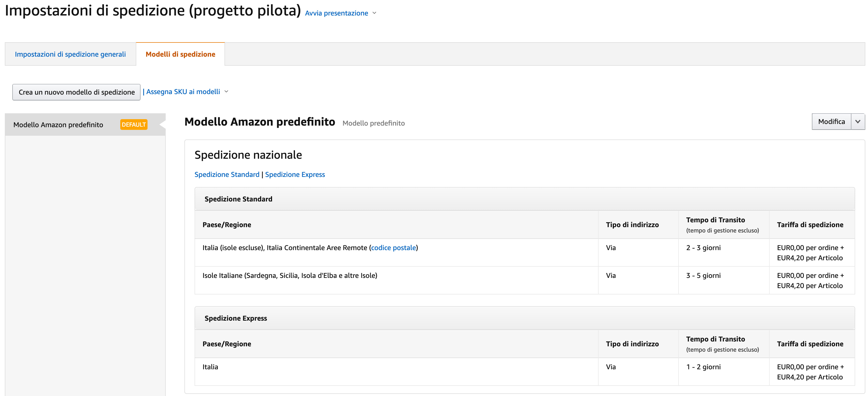Click the Avvia presentazione link
The image size is (868, 396).
[x=336, y=13]
